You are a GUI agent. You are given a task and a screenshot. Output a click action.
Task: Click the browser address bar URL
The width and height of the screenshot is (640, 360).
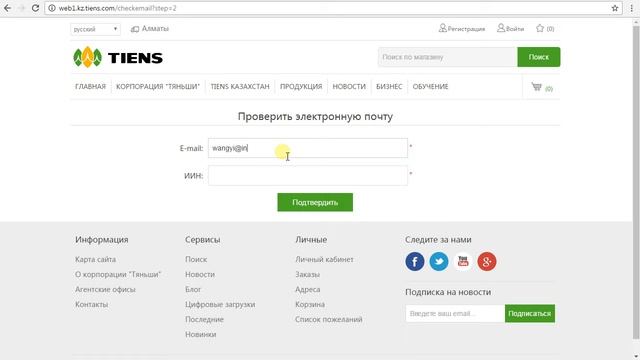[118, 8]
